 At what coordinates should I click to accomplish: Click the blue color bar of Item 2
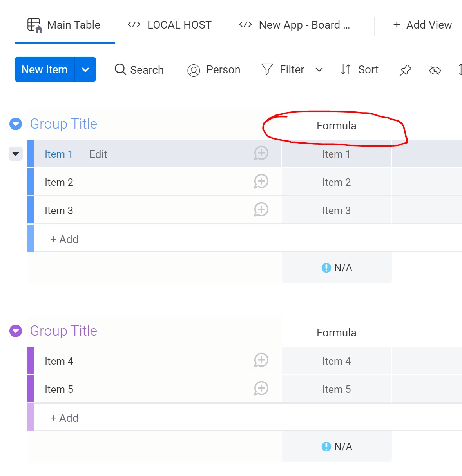(31, 182)
